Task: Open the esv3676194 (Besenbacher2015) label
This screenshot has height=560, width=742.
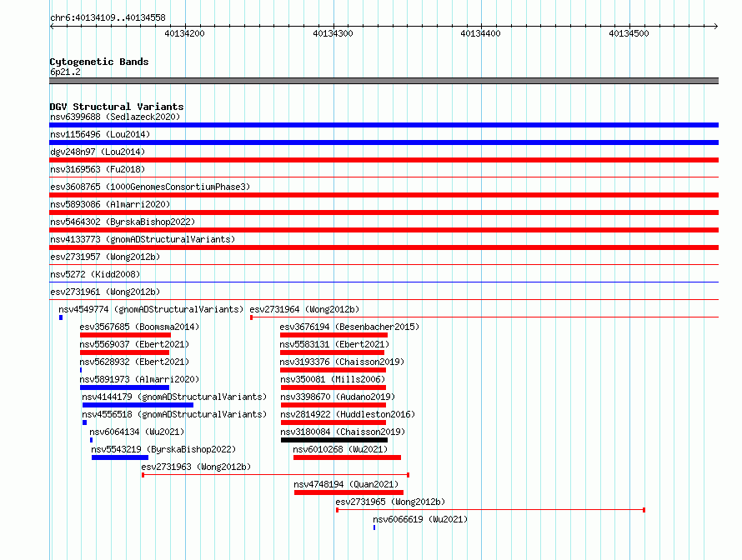Action: point(349,327)
